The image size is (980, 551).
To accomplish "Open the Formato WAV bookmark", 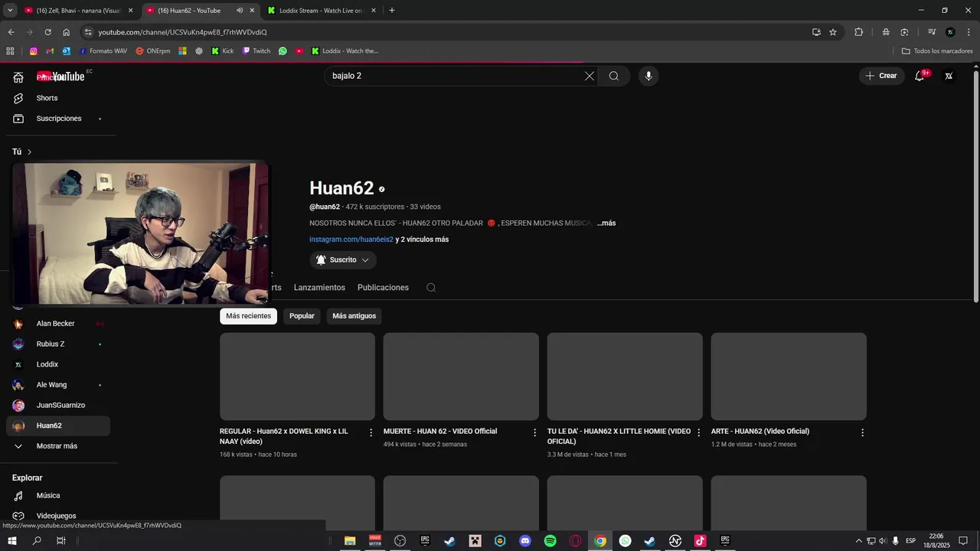I will click(103, 51).
